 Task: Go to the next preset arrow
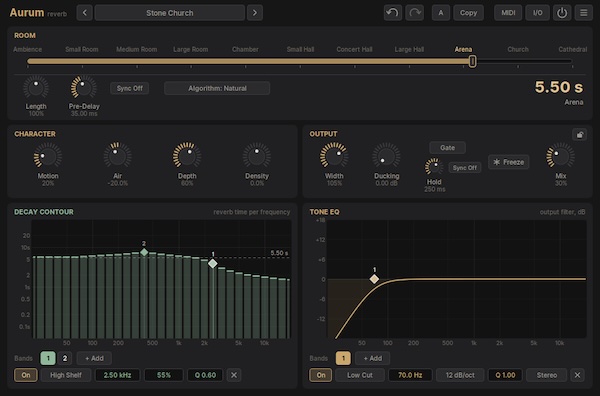click(x=255, y=13)
